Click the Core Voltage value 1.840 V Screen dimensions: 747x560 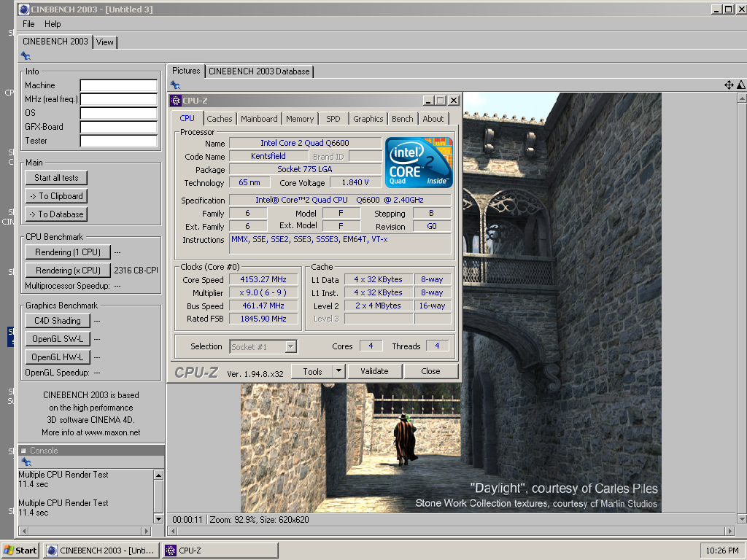point(355,182)
